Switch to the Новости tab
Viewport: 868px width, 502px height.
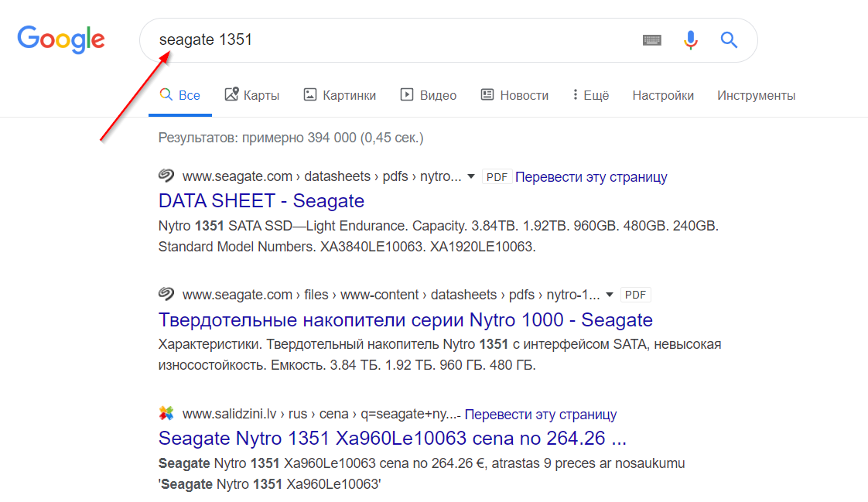coord(514,96)
